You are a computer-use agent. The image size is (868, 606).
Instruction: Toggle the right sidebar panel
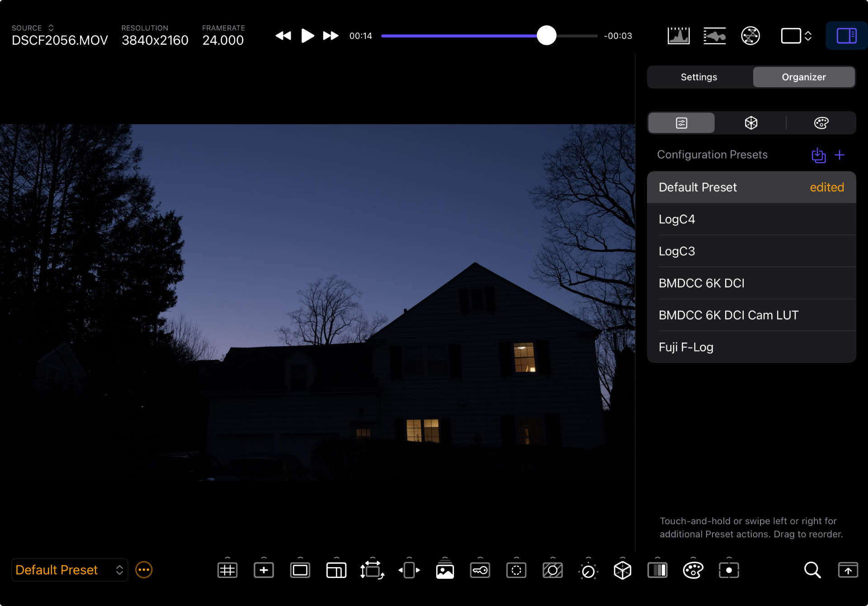coord(846,36)
